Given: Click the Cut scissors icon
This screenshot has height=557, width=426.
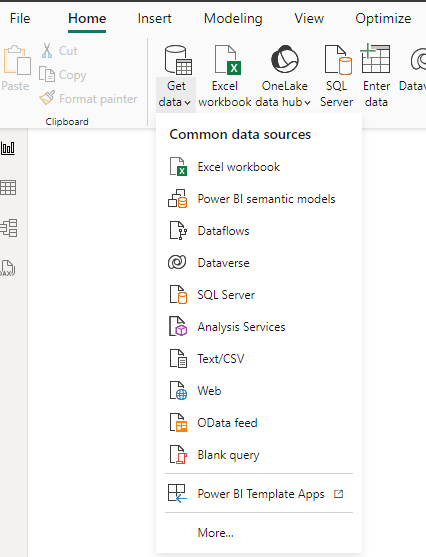Looking at the screenshot, I should point(47,50).
